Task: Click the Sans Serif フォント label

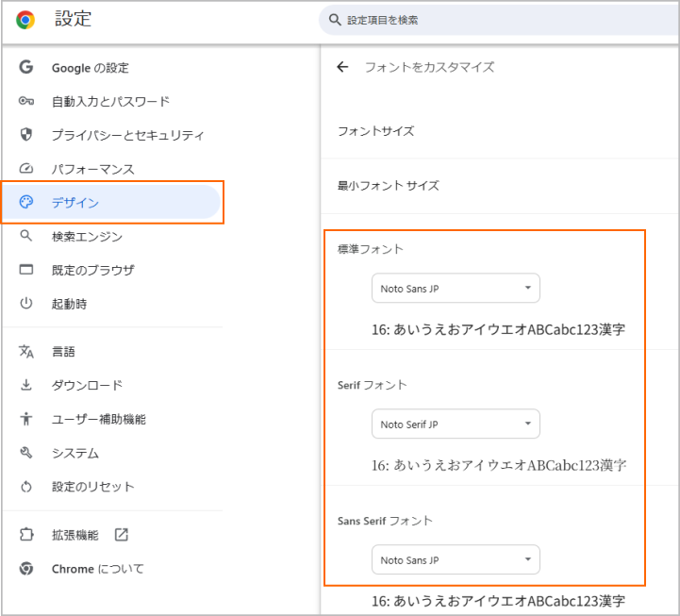Action: tap(385, 521)
